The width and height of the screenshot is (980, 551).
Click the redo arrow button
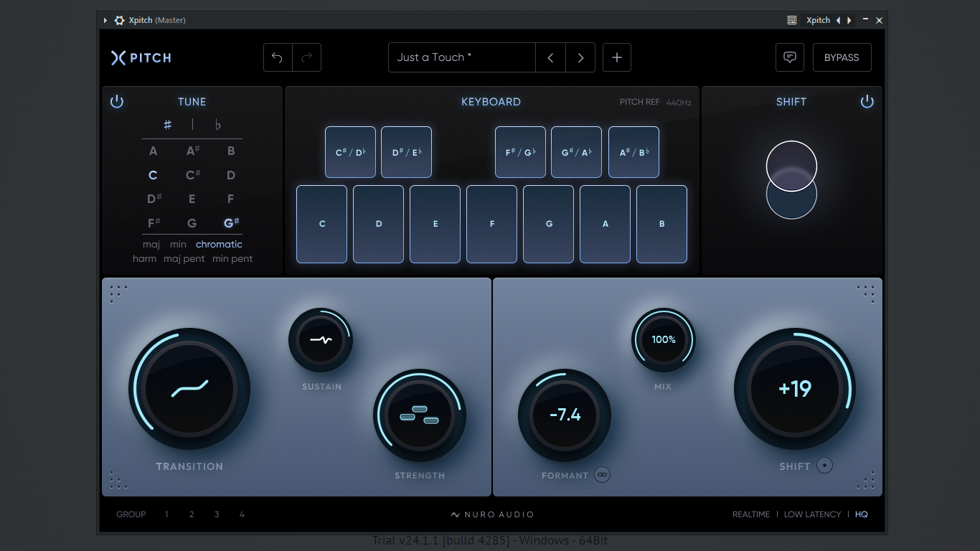306,57
